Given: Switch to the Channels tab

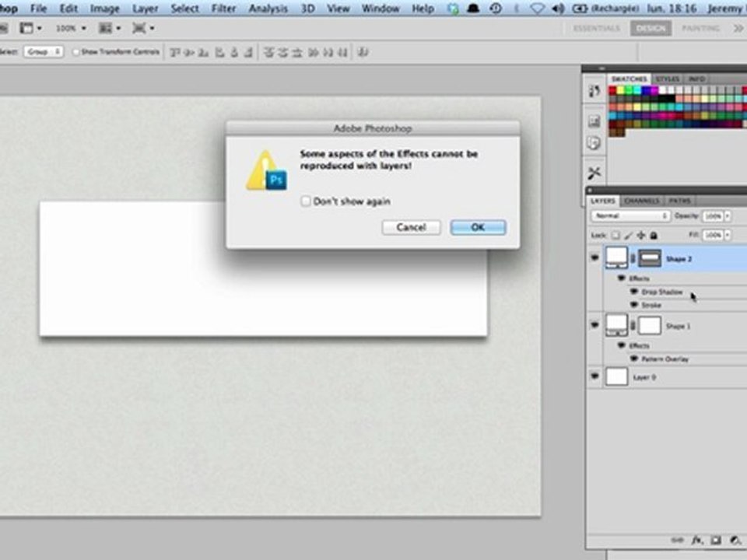Looking at the screenshot, I should click(x=642, y=201).
